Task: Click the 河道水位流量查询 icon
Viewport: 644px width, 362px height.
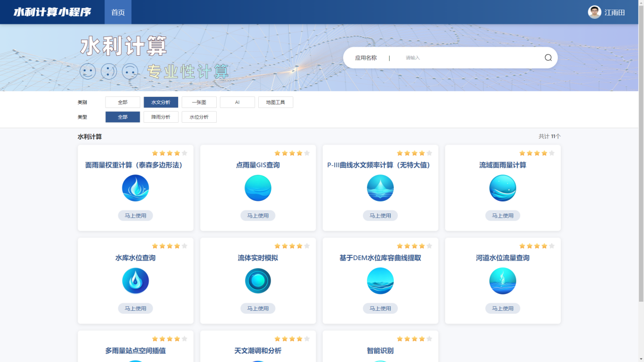Action: (x=502, y=281)
